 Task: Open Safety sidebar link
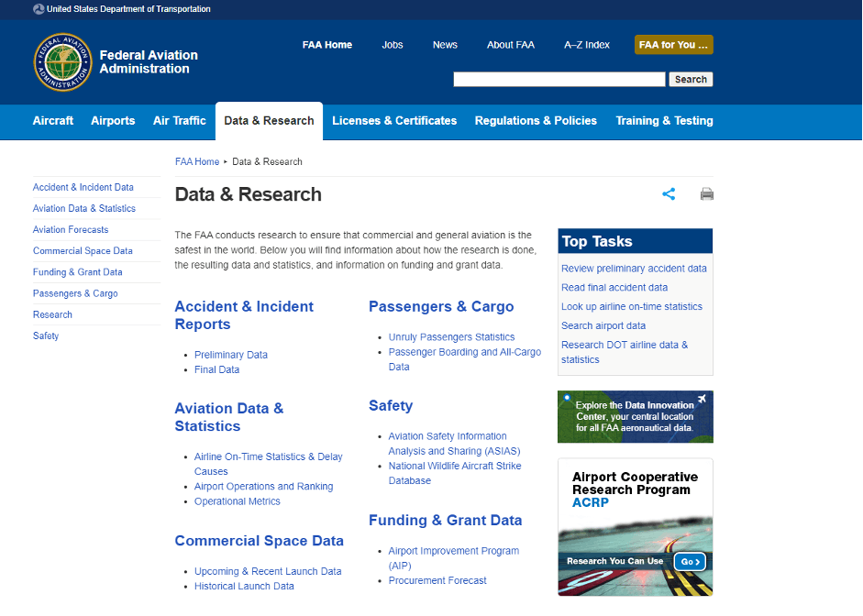tap(46, 335)
